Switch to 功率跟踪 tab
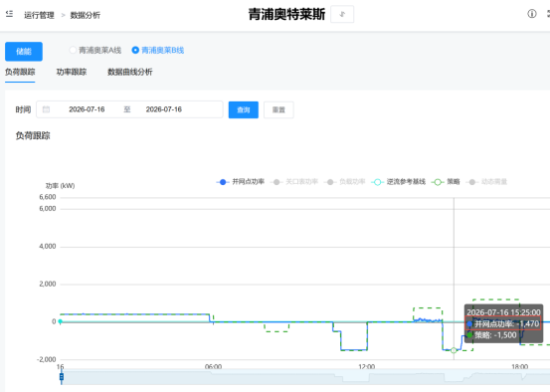 pyautogui.click(x=72, y=72)
